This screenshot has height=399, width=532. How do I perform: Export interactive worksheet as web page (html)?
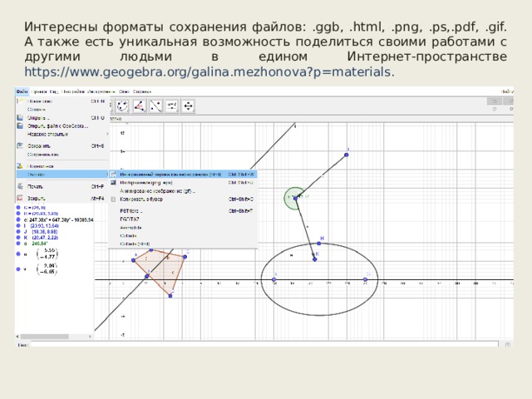(183, 175)
